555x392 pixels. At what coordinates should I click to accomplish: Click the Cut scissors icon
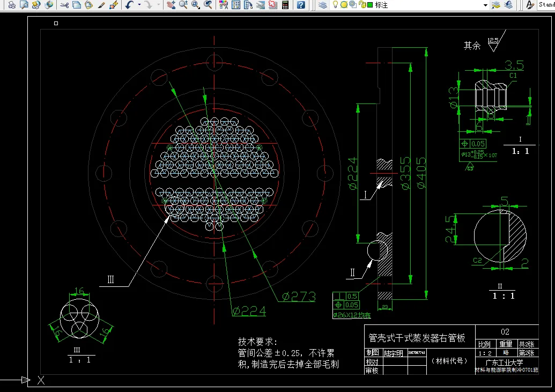tap(64, 5)
